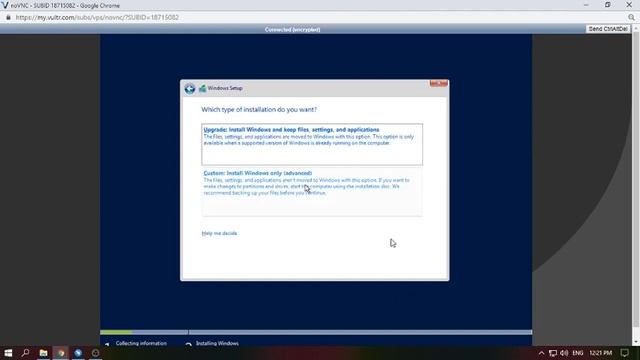640x360 pixels.
Task: Close the Windows Setup dialog
Action: [x=438, y=84]
